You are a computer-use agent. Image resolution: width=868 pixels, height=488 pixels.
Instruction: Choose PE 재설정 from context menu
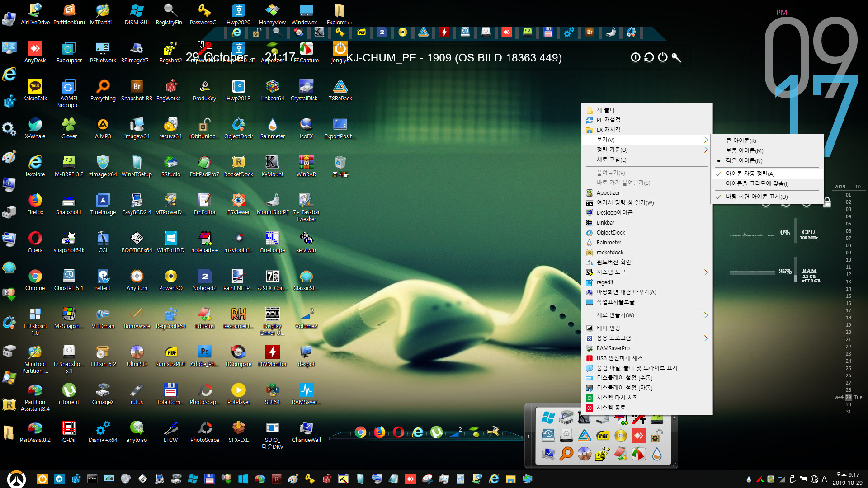[x=647, y=120]
